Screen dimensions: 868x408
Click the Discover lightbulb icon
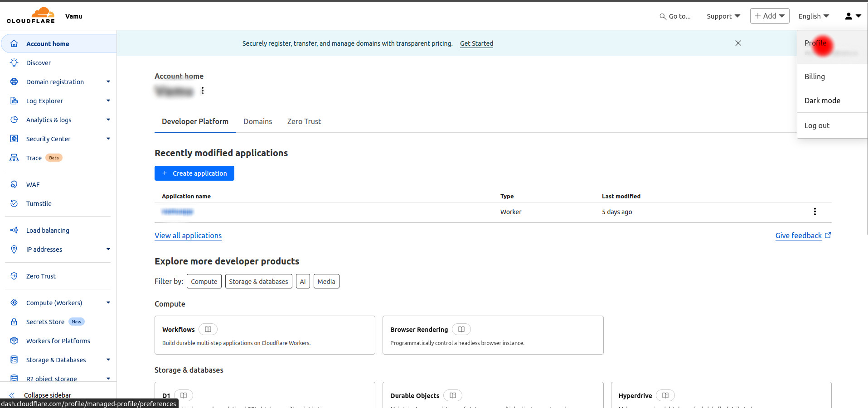pyautogui.click(x=14, y=62)
